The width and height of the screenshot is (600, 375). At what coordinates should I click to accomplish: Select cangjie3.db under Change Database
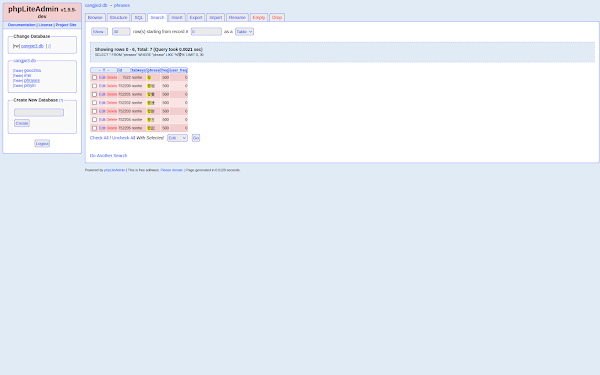click(x=32, y=46)
